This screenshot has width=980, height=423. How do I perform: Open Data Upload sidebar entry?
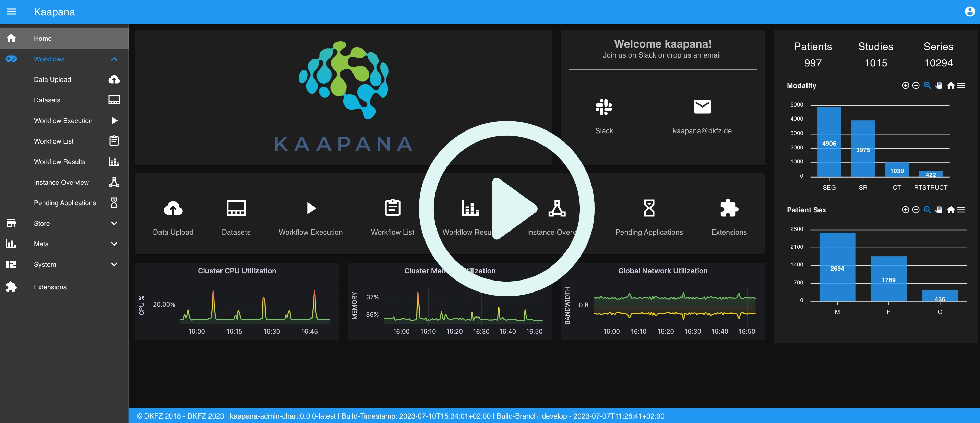(x=64, y=79)
